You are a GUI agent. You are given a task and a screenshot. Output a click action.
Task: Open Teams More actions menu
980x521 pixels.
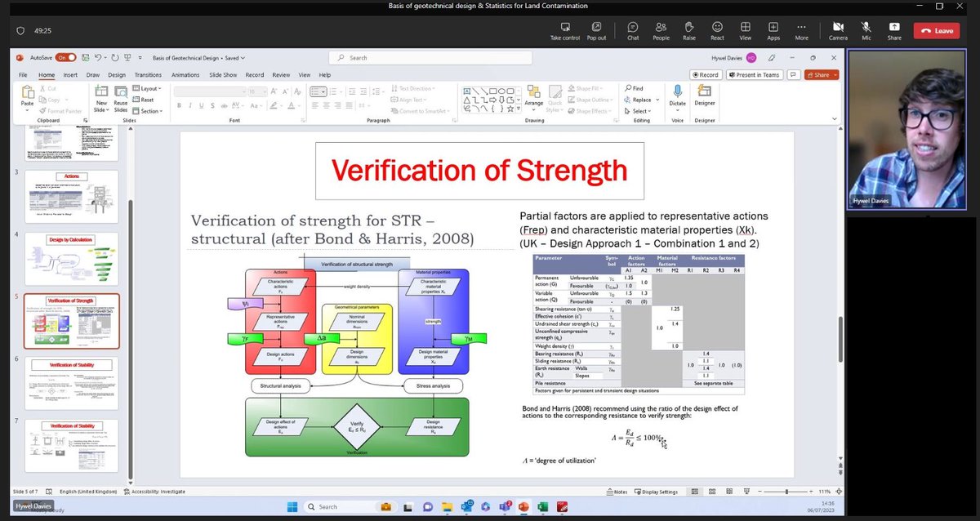click(x=801, y=30)
